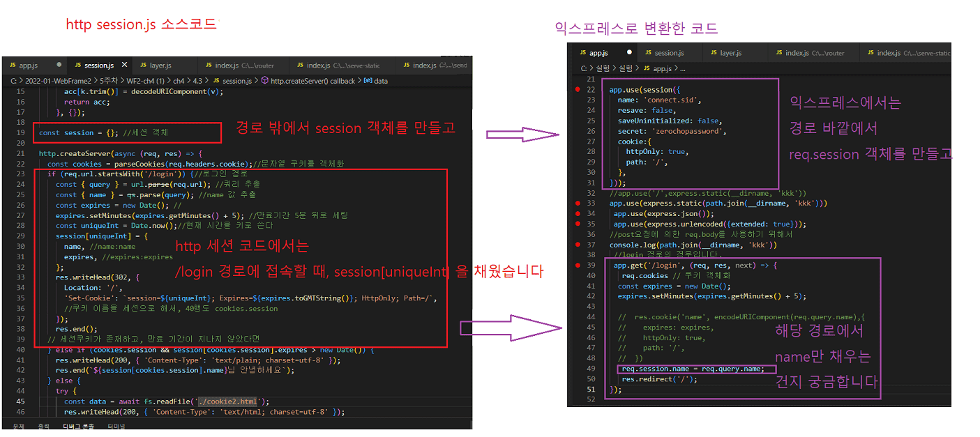Click 'res.end();' on line 38
Viewport: 980px width, 437px height.
coord(77,329)
